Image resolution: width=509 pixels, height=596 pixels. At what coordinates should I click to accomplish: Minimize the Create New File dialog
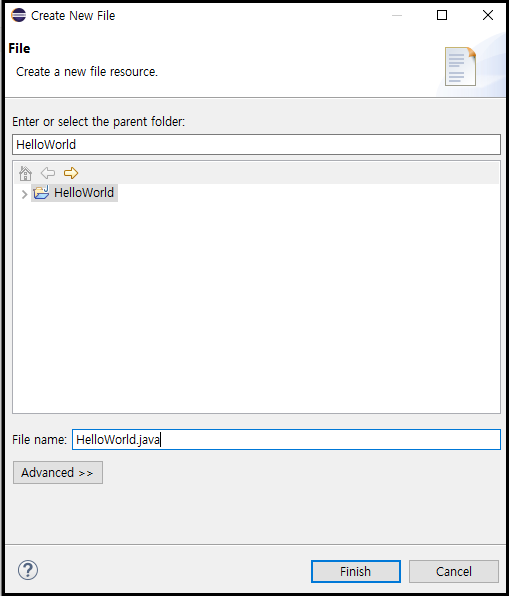click(x=396, y=15)
